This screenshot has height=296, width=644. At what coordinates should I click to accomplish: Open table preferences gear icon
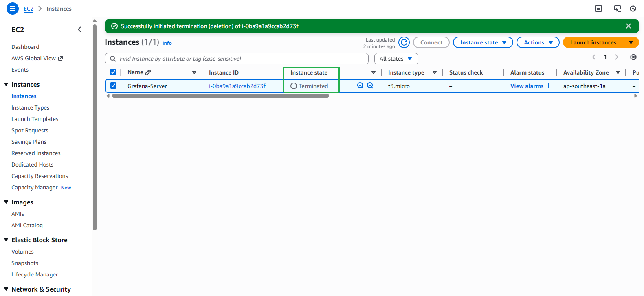(633, 57)
